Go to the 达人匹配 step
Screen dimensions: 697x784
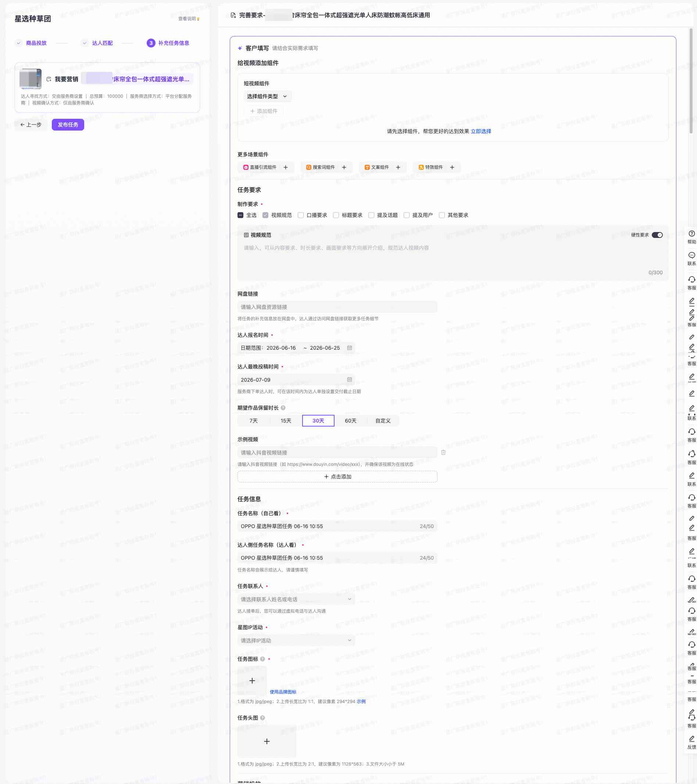(97, 43)
